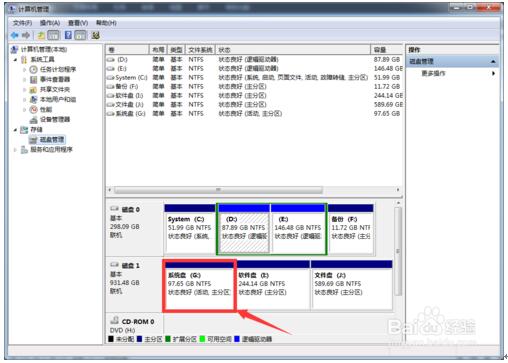Open the 操作(A) menu

tap(50, 23)
